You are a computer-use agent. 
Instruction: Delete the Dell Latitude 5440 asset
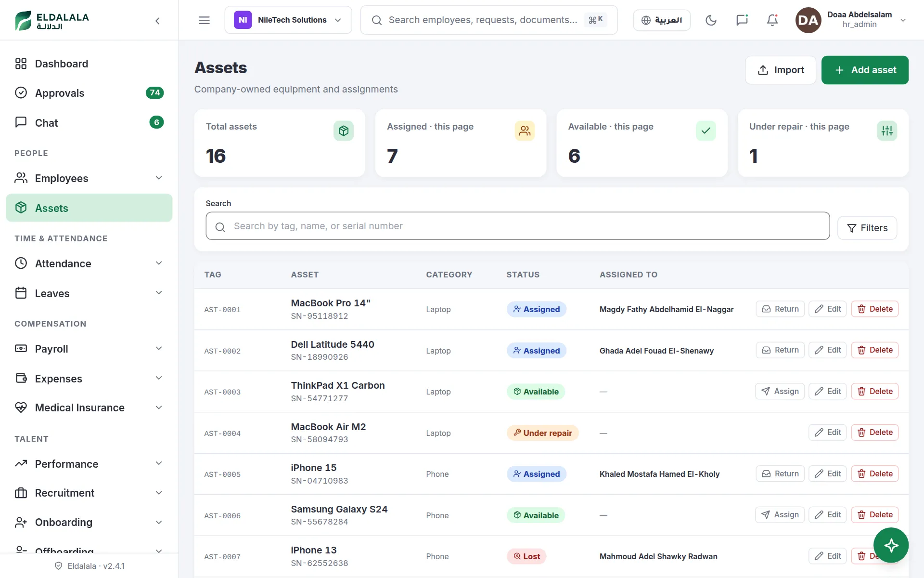click(874, 350)
